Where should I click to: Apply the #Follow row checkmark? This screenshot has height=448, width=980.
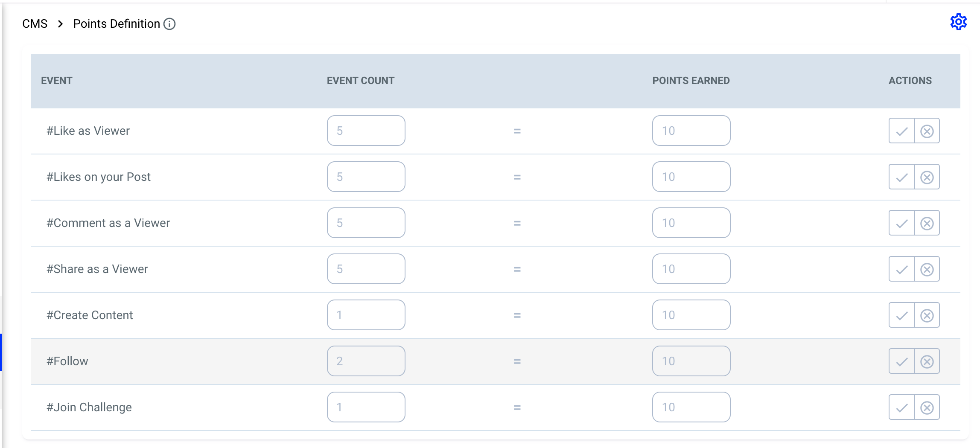(901, 361)
